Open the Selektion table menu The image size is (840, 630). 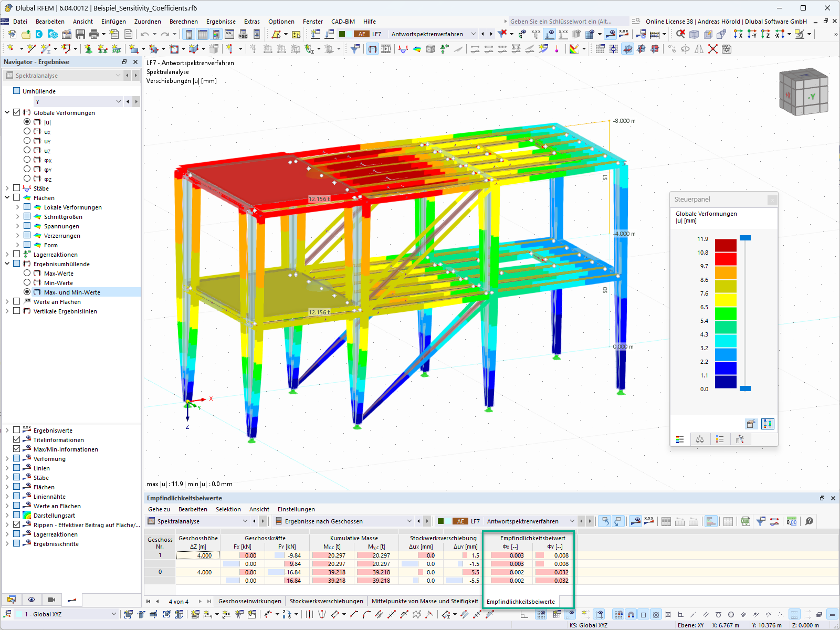point(228,509)
